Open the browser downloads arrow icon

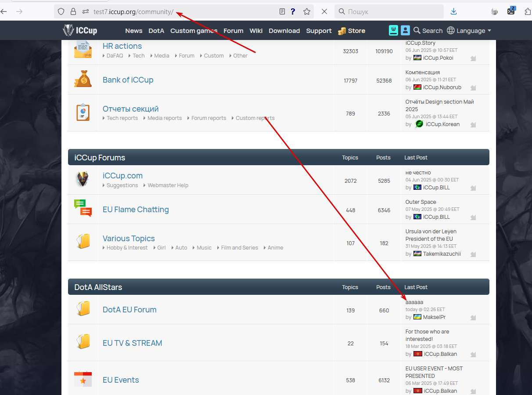pyautogui.click(x=454, y=11)
